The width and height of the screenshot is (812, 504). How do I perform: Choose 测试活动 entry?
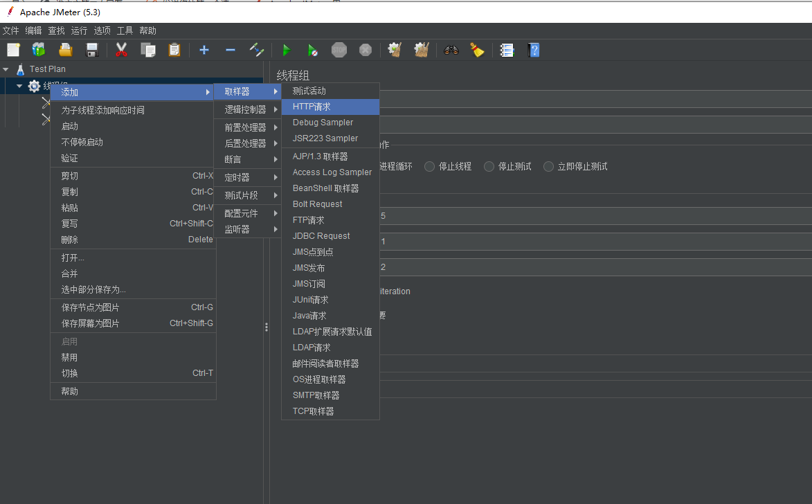[x=330, y=91]
